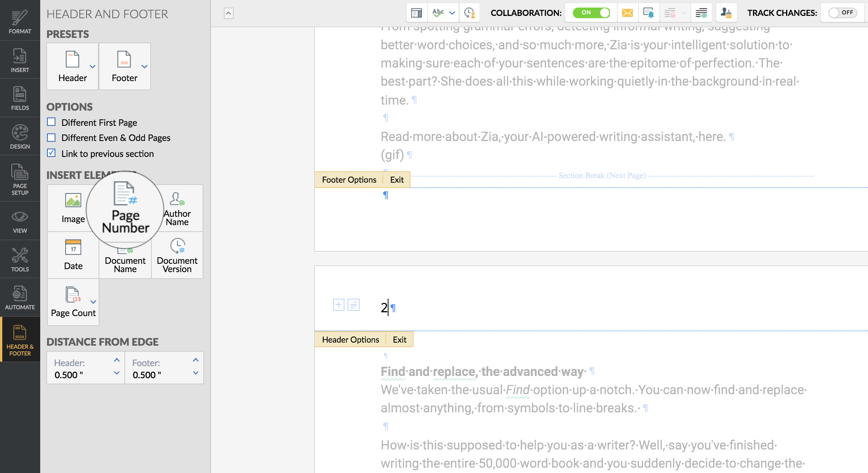Enable Different First Page checkbox
Image resolution: width=868 pixels, height=473 pixels.
pyautogui.click(x=51, y=122)
